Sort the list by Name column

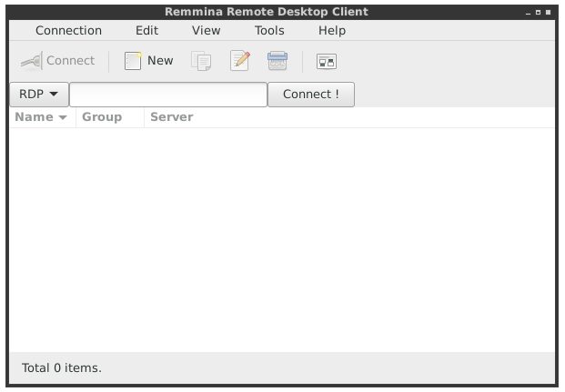(43, 117)
